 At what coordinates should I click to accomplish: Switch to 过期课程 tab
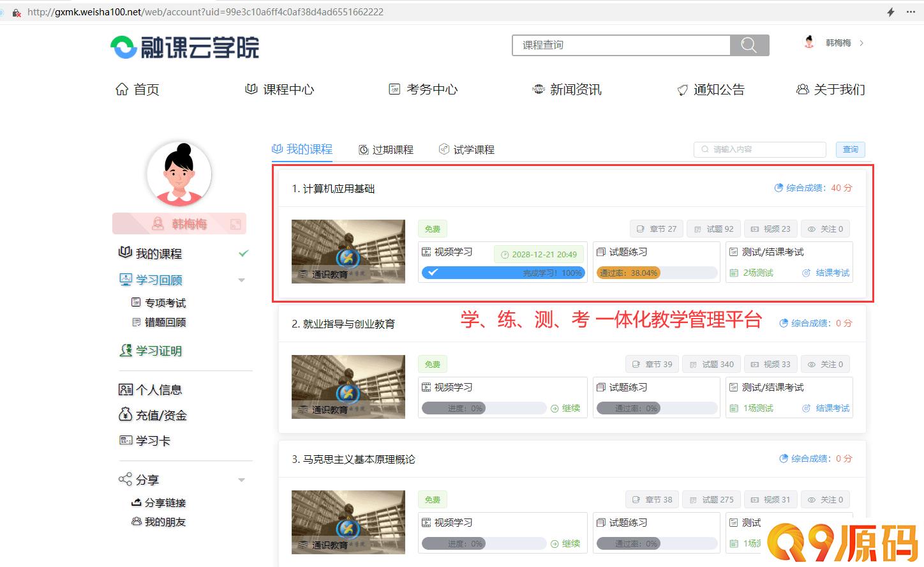click(386, 149)
